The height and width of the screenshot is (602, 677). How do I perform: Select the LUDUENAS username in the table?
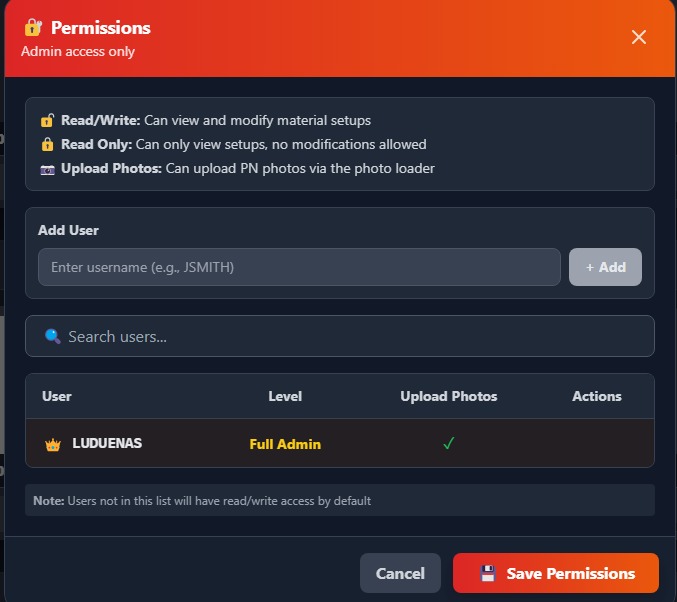tap(107, 443)
